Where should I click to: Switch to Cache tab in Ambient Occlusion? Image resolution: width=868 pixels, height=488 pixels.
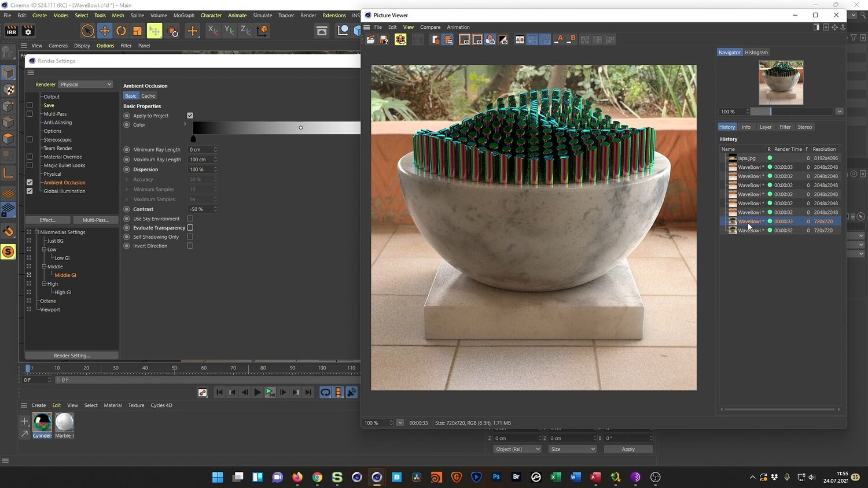point(148,96)
